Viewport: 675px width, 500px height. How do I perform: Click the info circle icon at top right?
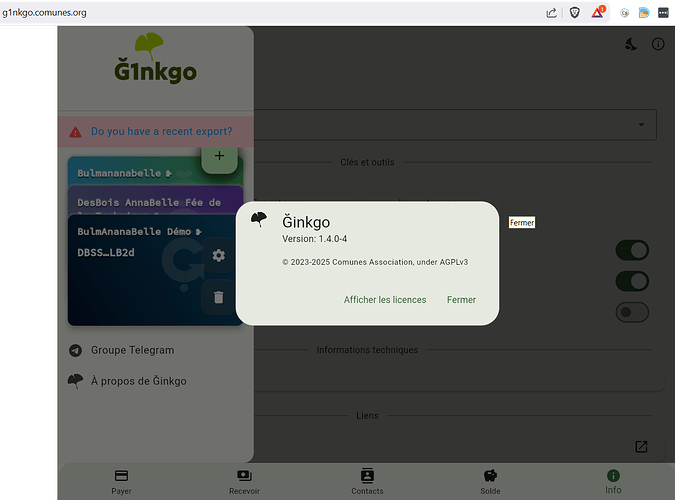pos(658,45)
